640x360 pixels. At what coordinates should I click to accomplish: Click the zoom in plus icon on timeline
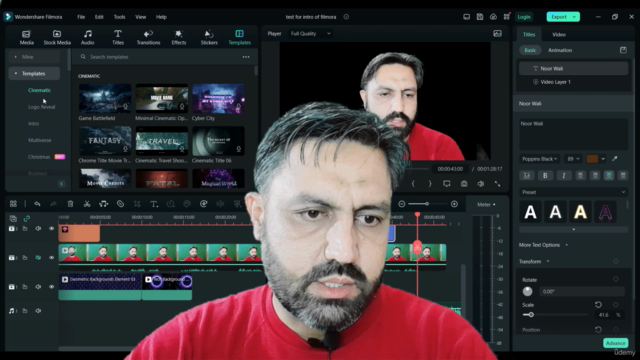(x=454, y=204)
